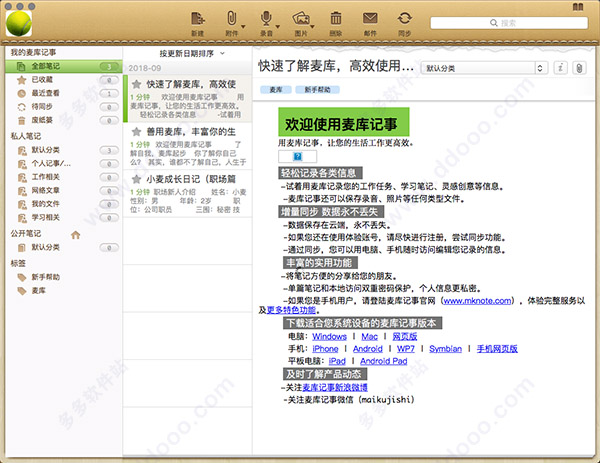This screenshot has width=600, height=463.
Task: Open the 更多特色功能 link
Action: 291,310
